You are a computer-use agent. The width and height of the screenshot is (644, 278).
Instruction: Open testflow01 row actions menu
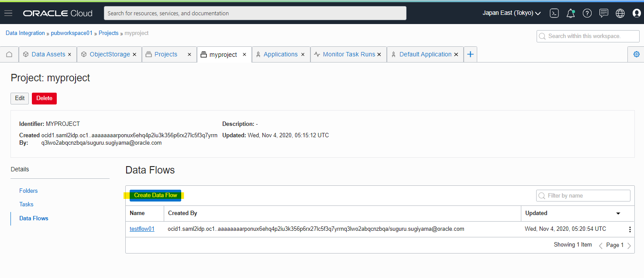(630, 229)
